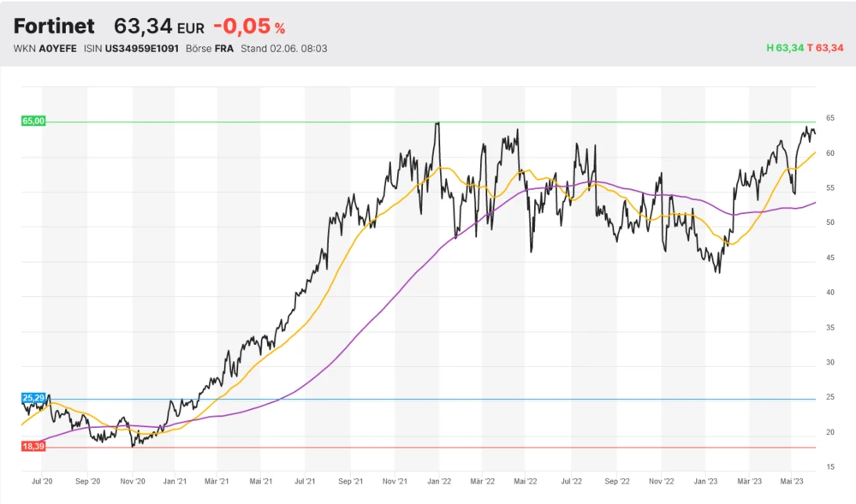The height and width of the screenshot is (504, 856).
Task: Select Sep '22 on the time axis
Action: pyautogui.click(x=615, y=483)
